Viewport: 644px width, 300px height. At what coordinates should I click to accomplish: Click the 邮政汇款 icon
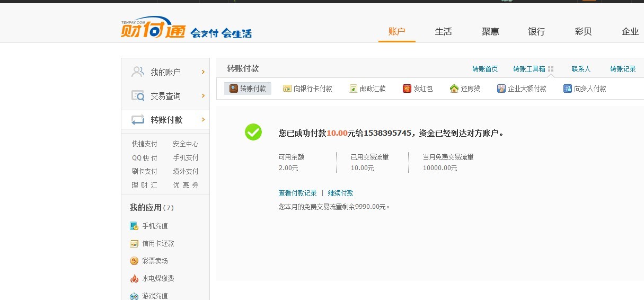click(354, 89)
